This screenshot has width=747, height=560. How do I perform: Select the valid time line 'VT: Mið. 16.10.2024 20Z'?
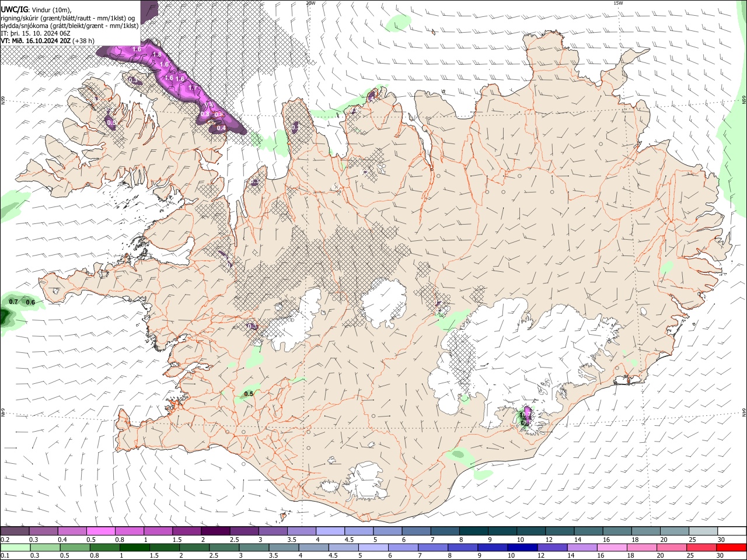[x=36, y=41]
